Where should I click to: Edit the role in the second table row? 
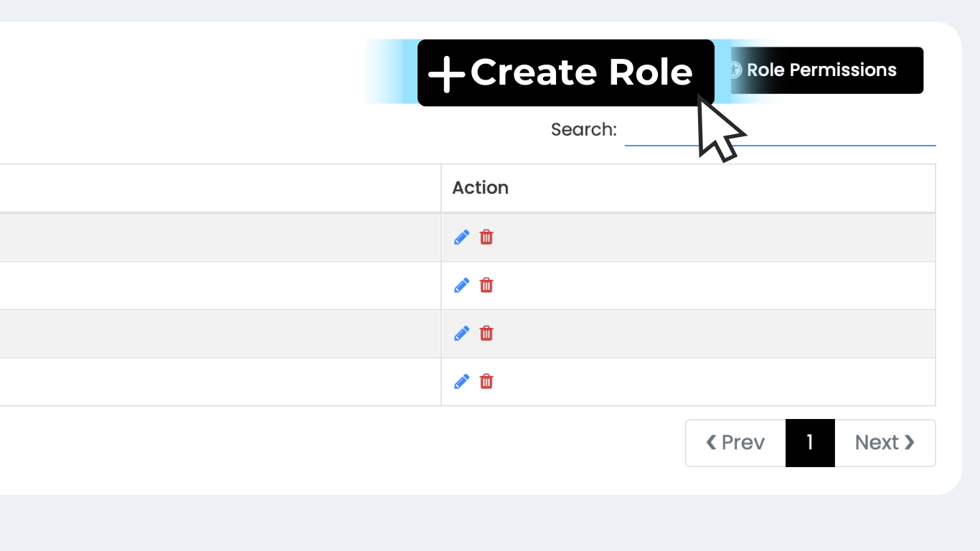(x=462, y=286)
